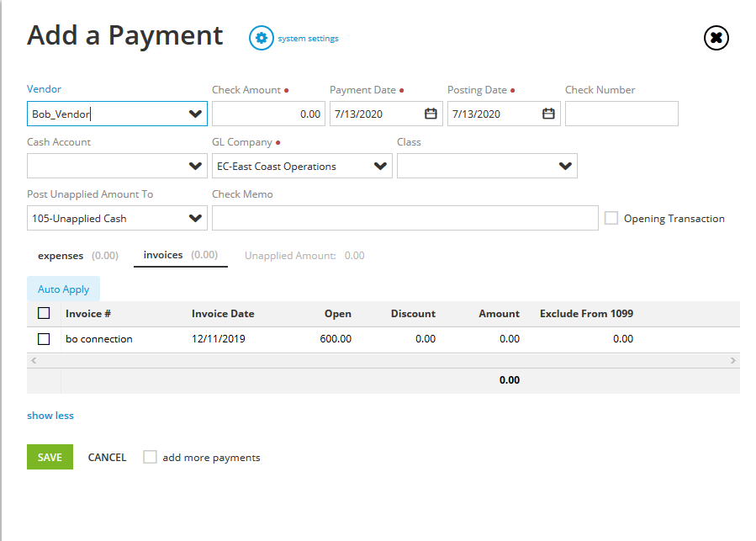
Task: Open Payment Date calendar picker
Action: 431,114
